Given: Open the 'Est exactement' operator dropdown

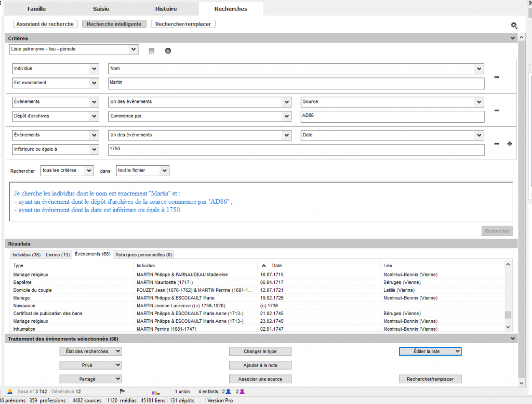Looking at the screenshot, I should tap(56, 83).
